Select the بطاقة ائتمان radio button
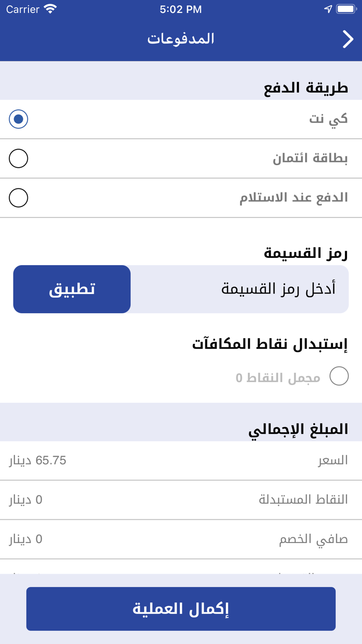The width and height of the screenshot is (362, 644). click(x=19, y=158)
